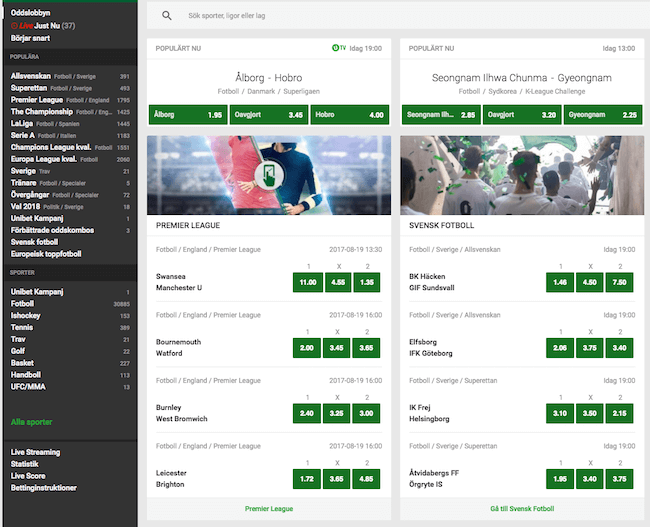Bet on Gyeongnam at 2.25
The image size is (650, 527).
pyautogui.click(x=603, y=115)
